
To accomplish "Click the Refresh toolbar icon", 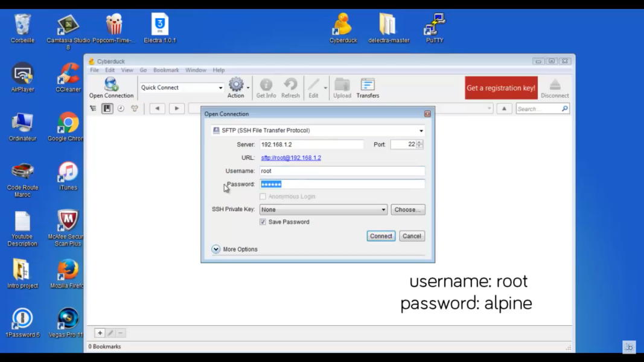I will [290, 87].
